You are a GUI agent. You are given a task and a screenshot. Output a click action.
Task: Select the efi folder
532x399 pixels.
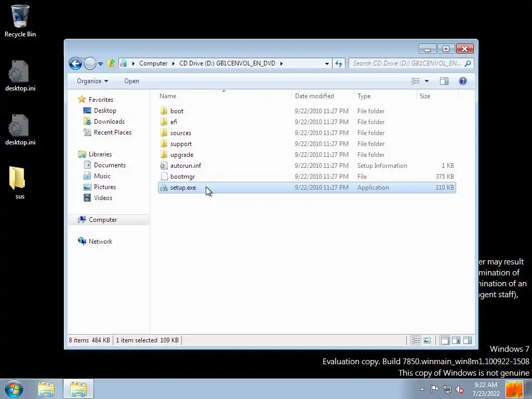click(x=307, y=122)
